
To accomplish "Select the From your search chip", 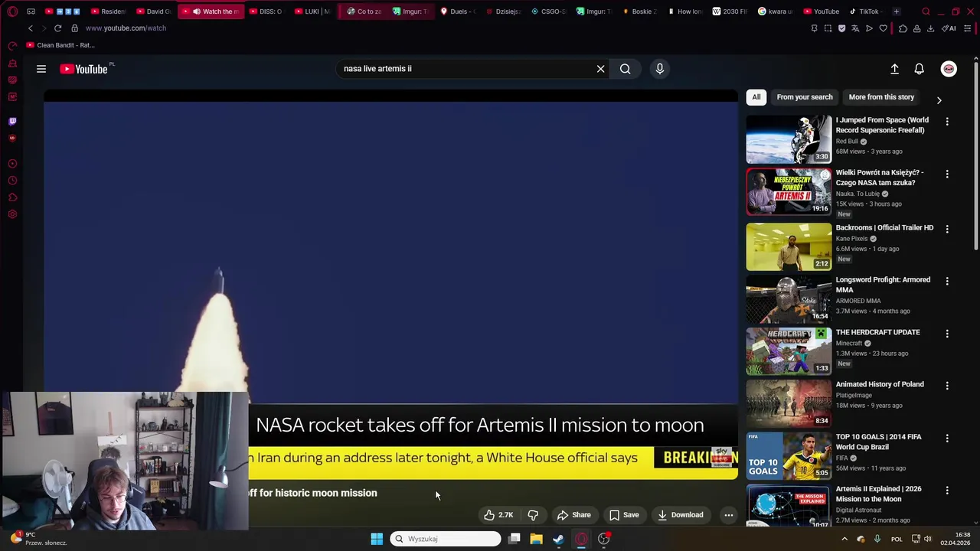I will (x=805, y=97).
